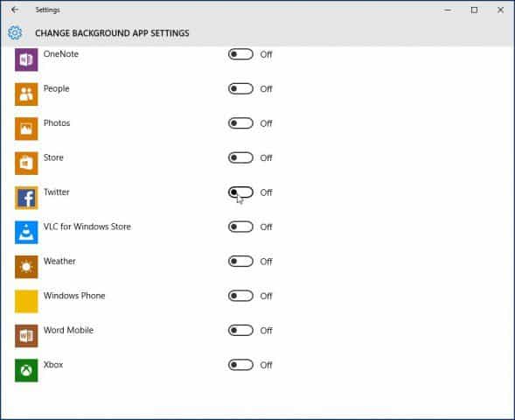This screenshot has height=420, width=515.
Task: Click the Store app icon
Action: point(26,164)
